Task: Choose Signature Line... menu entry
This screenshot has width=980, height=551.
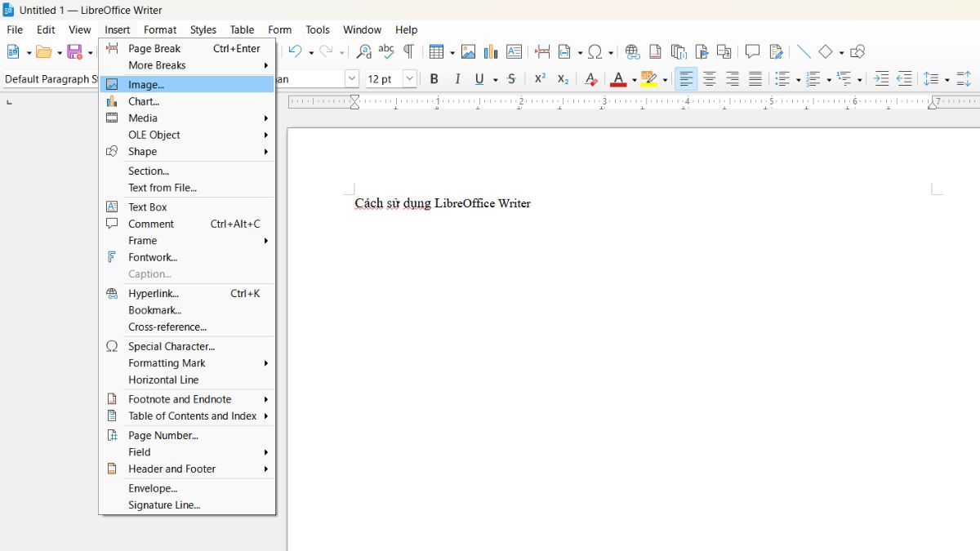Action: [x=187, y=505]
